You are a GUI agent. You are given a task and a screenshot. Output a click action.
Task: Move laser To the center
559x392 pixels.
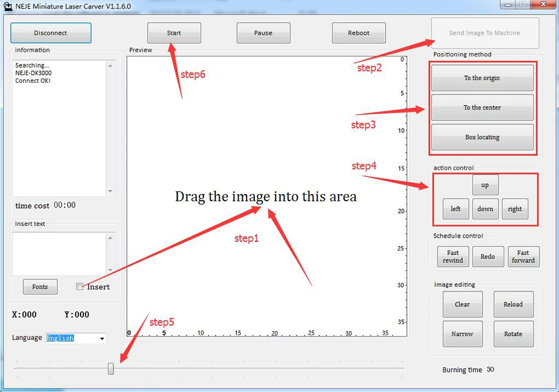482,107
